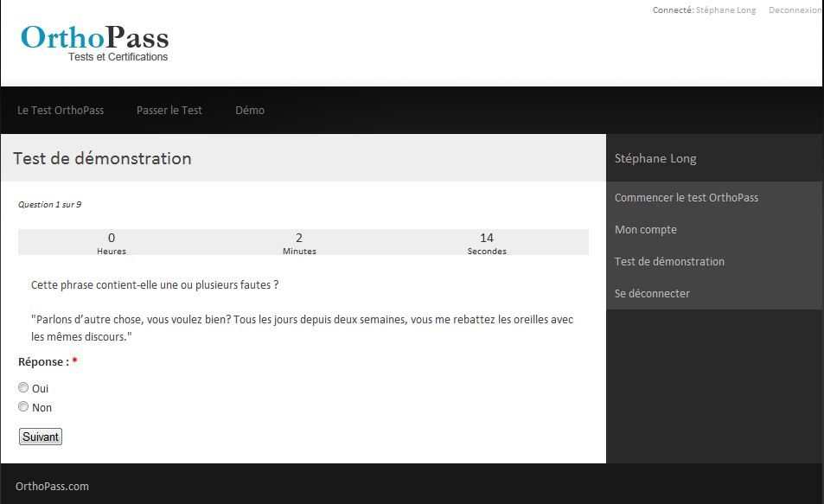The height and width of the screenshot is (504, 824).
Task: Click the Heures countdown value
Action: [x=112, y=238]
